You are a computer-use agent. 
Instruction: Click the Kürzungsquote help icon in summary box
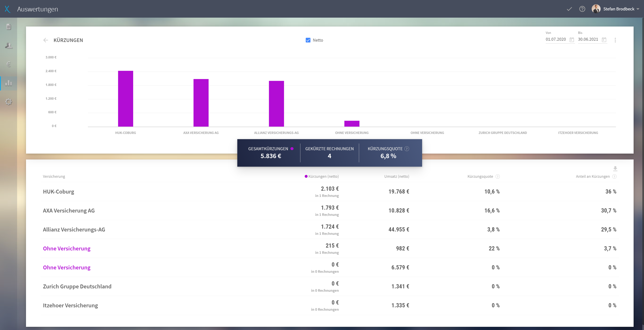[x=407, y=149]
